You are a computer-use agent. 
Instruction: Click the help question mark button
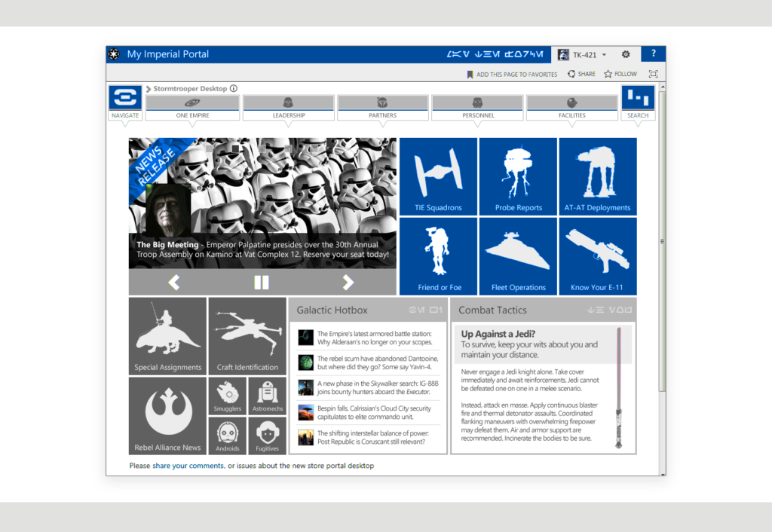click(654, 54)
